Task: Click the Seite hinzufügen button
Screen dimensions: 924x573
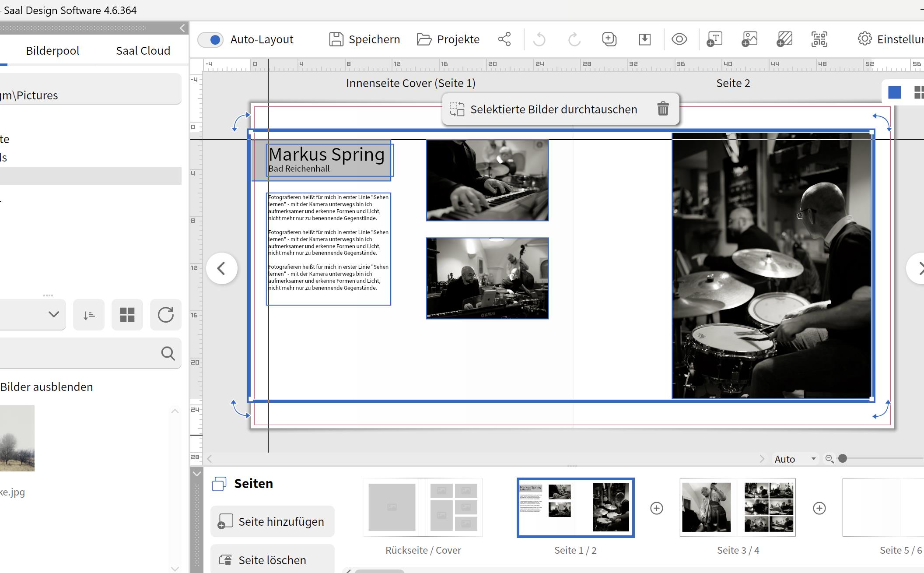Action: click(x=272, y=521)
